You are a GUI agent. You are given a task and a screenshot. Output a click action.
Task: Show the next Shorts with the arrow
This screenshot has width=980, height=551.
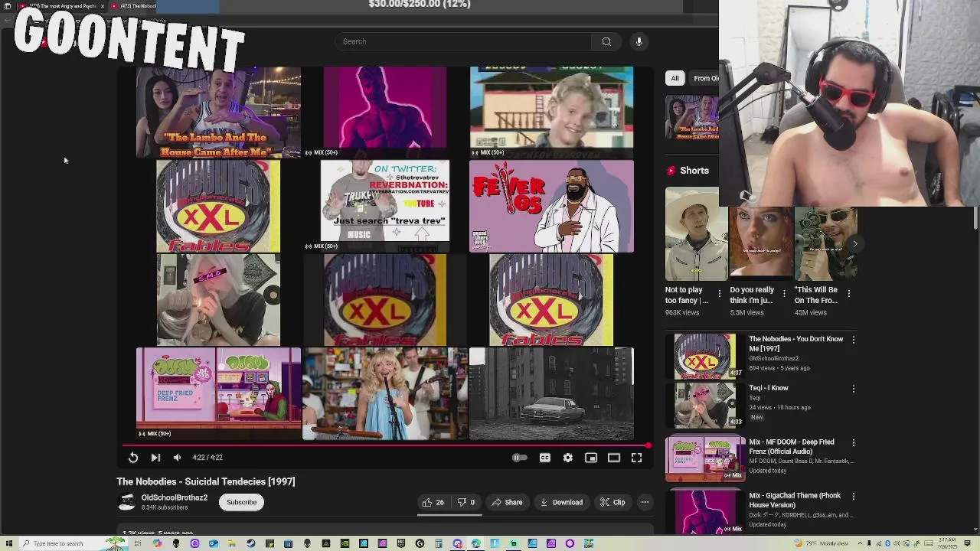854,244
